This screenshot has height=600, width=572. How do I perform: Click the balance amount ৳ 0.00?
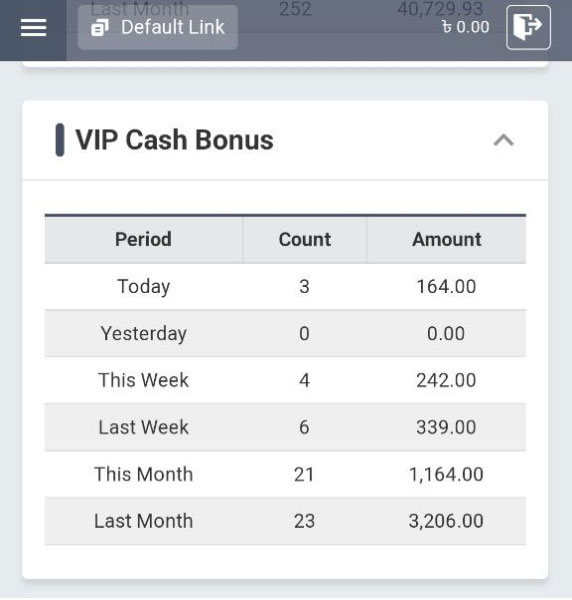[465, 27]
